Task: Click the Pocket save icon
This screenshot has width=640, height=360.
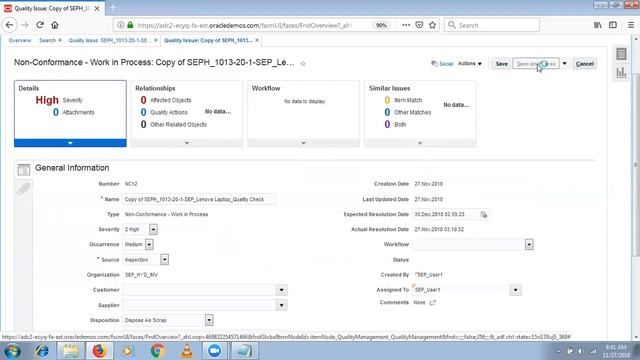Action: tap(419, 25)
